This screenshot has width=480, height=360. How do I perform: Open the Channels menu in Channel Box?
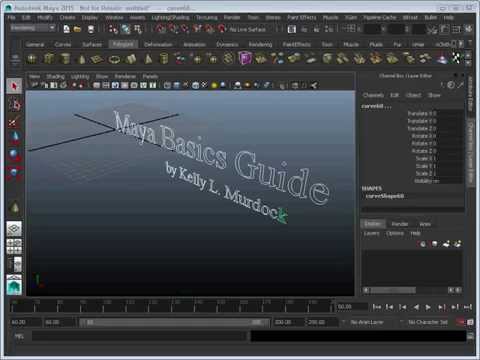click(373, 95)
